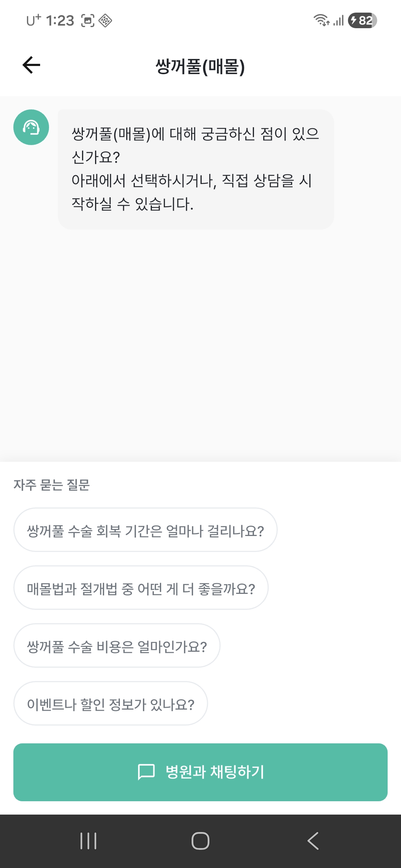Screen dimensions: 401x868
Task: Tap the 자주 묻는 질문 section label
Action: pyautogui.click(x=52, y=485)
